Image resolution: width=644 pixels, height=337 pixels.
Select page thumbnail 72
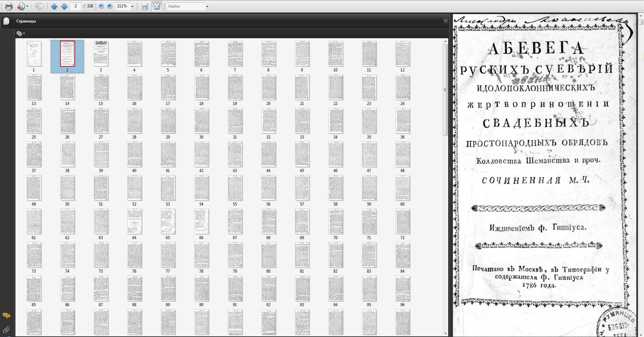click(x=403, y=221)
